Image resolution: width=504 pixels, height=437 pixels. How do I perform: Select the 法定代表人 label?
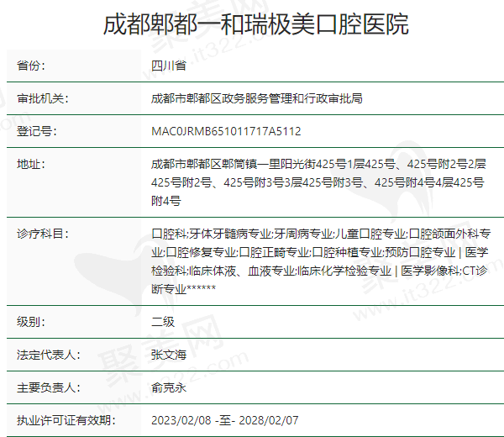49,355
